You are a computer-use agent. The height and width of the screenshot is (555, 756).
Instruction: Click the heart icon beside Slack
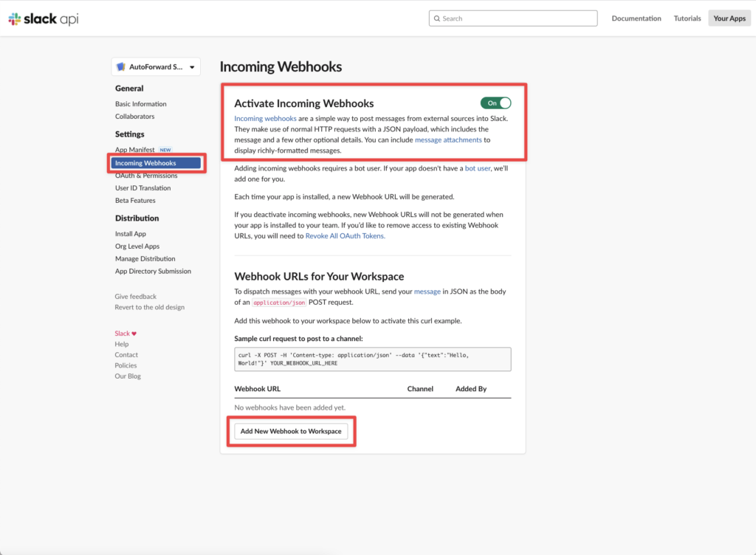134,334
